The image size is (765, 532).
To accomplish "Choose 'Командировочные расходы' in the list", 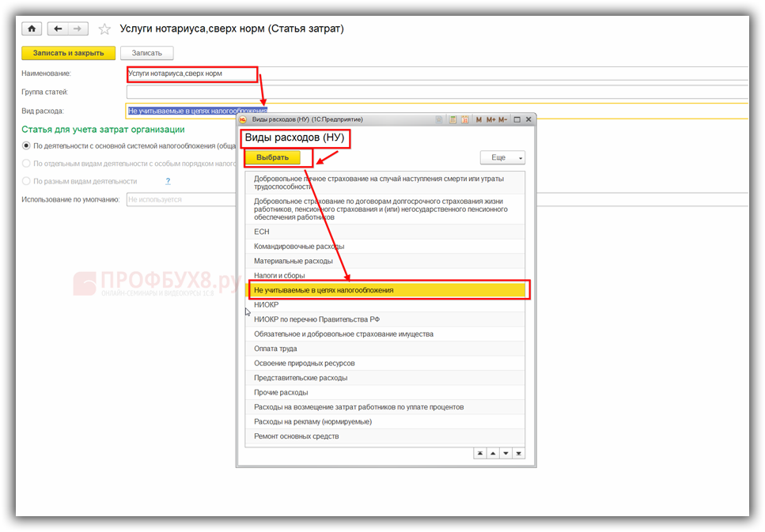I will coord(299,246).
